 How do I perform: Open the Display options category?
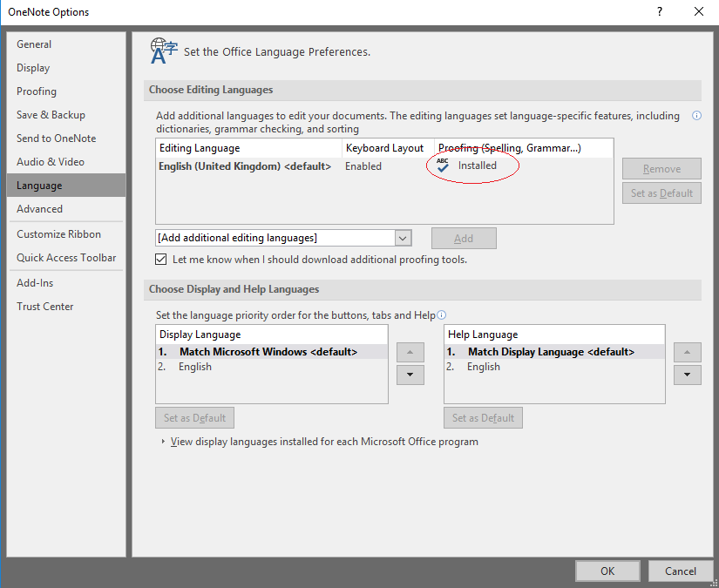tap(66, 68)
